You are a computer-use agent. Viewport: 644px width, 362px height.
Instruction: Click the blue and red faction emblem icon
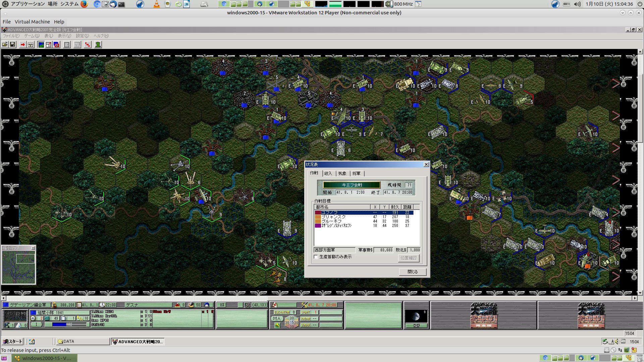[56, 45]
